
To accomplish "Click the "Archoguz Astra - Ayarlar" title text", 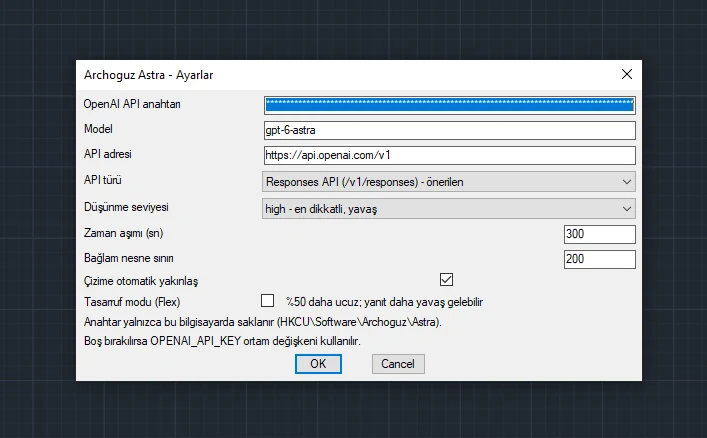I will point(148,75).
